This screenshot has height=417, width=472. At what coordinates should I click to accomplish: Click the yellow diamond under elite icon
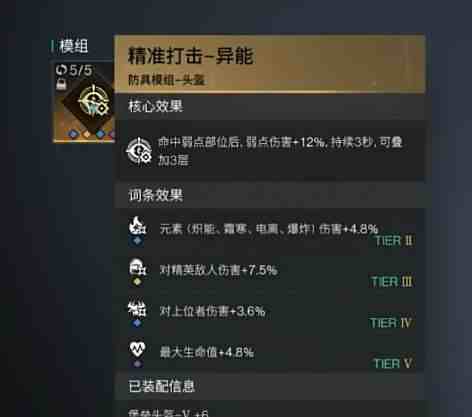pyautogui.click(x=137, y=282)
